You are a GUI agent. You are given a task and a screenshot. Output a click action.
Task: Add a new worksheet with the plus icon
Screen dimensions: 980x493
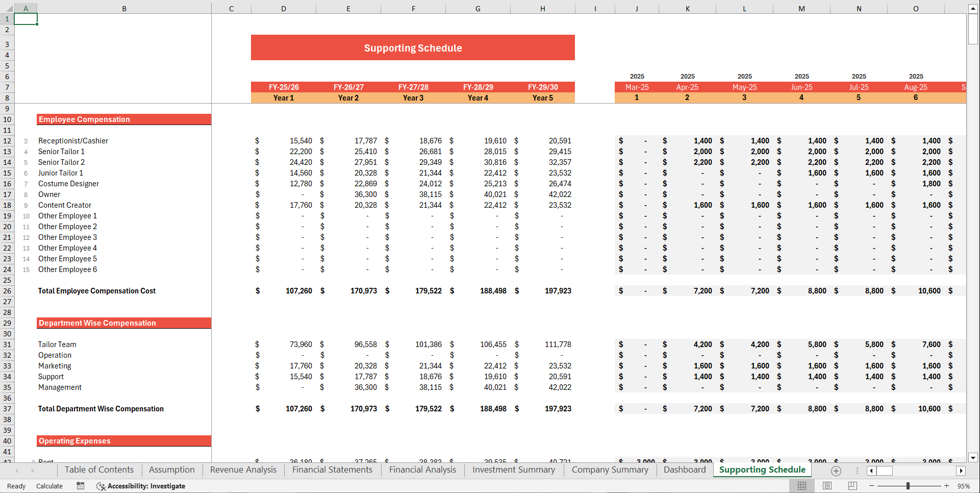click(836, 471)
